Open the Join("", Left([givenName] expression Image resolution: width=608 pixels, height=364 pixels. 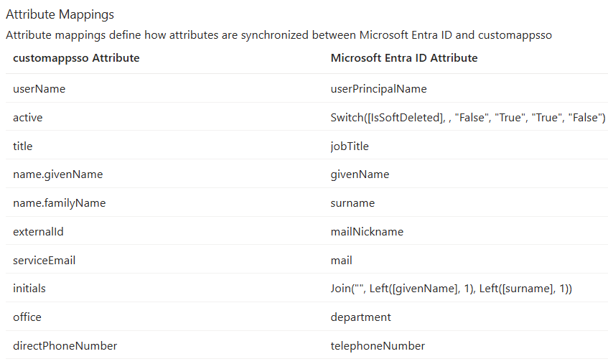[x=451, y=289]
